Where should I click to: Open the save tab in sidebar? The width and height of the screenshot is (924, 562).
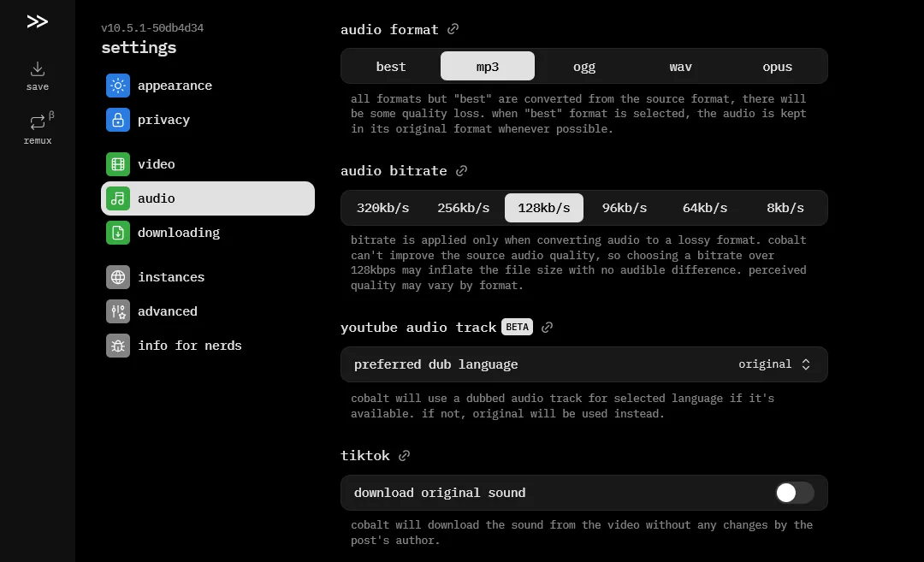37,77
